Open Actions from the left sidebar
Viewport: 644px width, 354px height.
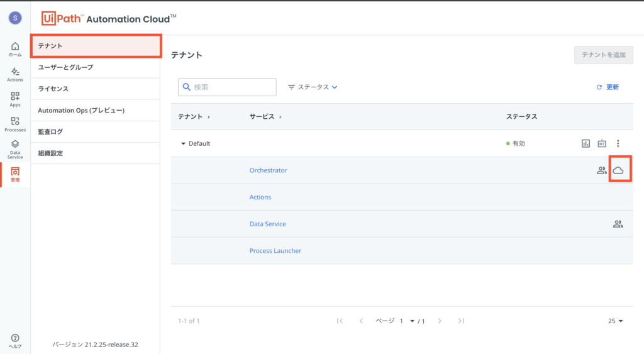click(x=15, y=75)
